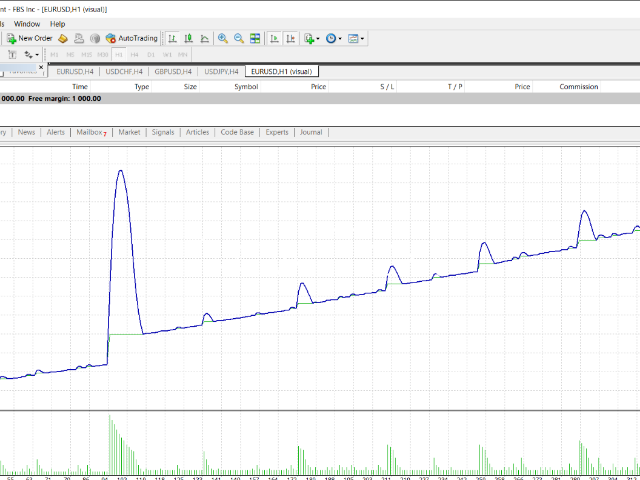
Task: Toggle the AutoTrading button
Action: click(131, 38)
